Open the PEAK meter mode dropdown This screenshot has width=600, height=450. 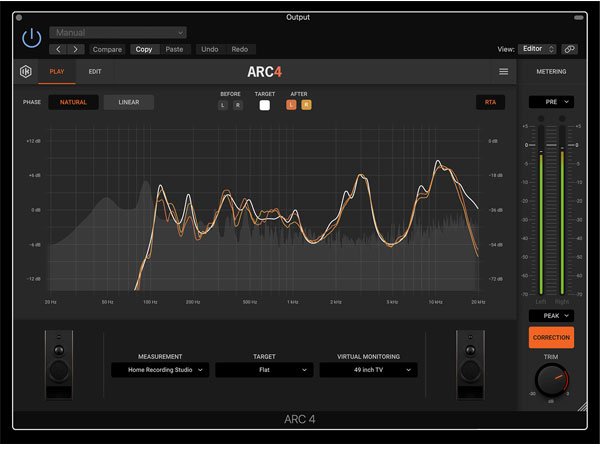551,316
